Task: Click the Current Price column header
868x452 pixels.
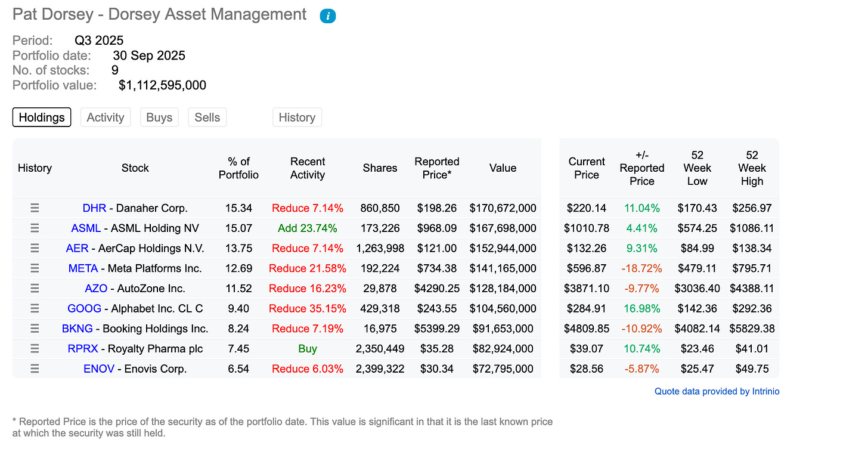Action: pyautogui.click(x=587, y=168)
